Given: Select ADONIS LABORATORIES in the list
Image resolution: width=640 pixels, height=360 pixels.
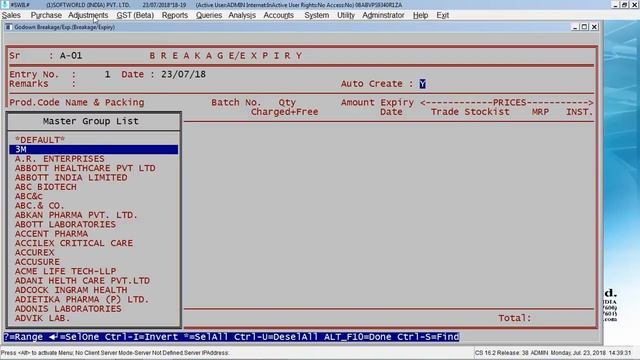Looking at the screenshot, I should click(x=93, y=309).
